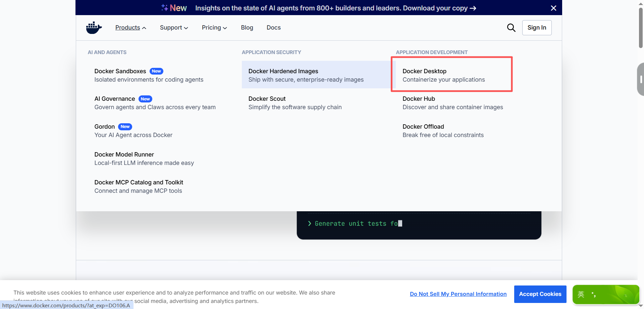Click the 'APPLICATION DEVELOPMENT' section heading
644x309 pixels.
point(432,52)
